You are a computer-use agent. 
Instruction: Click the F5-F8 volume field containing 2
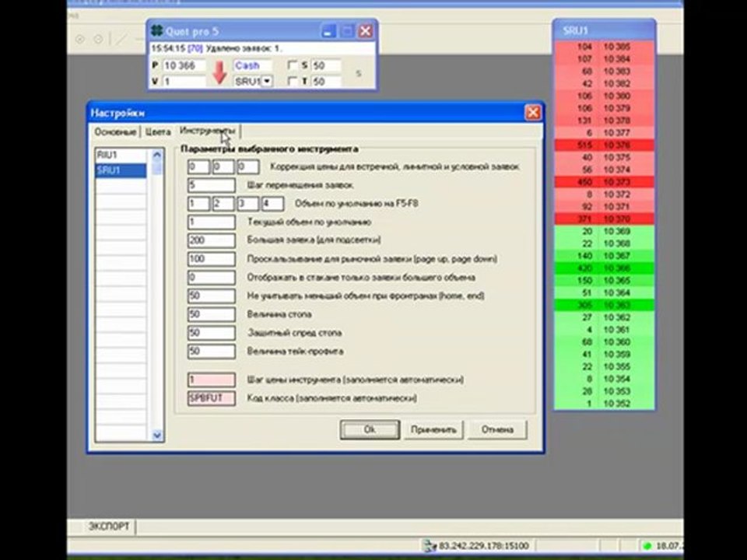pyautogui.click(x=223, y=204)
